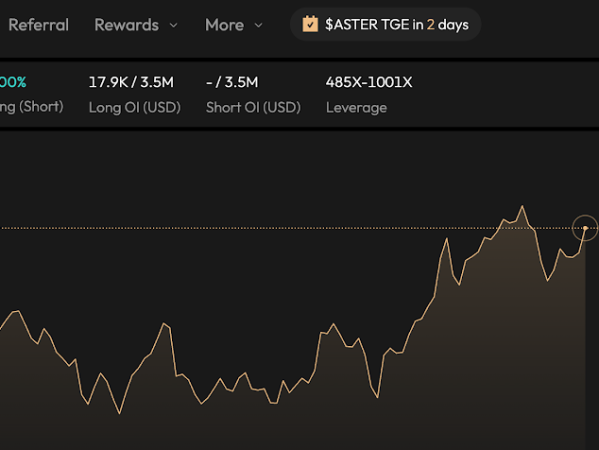Click the 485X-1001X leverage value
Viewport: 599px width, 450px height.
click(x=369, y=82)
